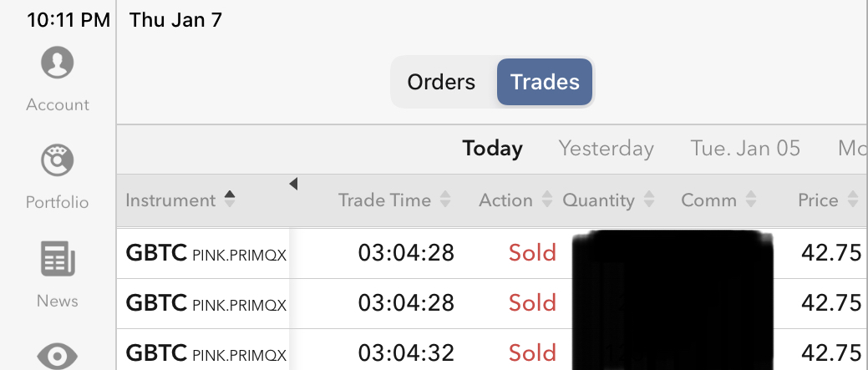Open the eye watchlist icon in sidebar
Image resolution: width=868 pixels, height=370 pixels.
(57, 357)
